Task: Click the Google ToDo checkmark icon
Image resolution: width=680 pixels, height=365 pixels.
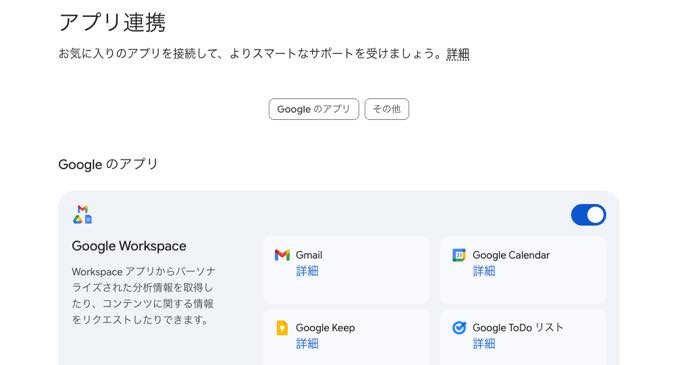Action: coord(459,328)
